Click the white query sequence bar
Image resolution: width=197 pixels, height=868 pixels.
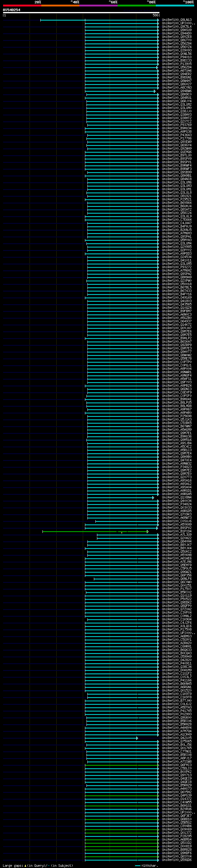point(81,12)
